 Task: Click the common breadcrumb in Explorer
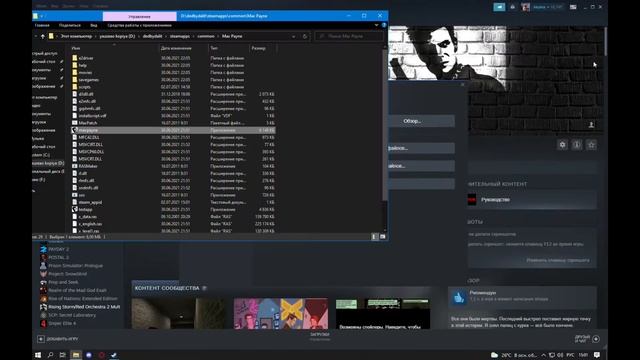(x=206, y=36)
